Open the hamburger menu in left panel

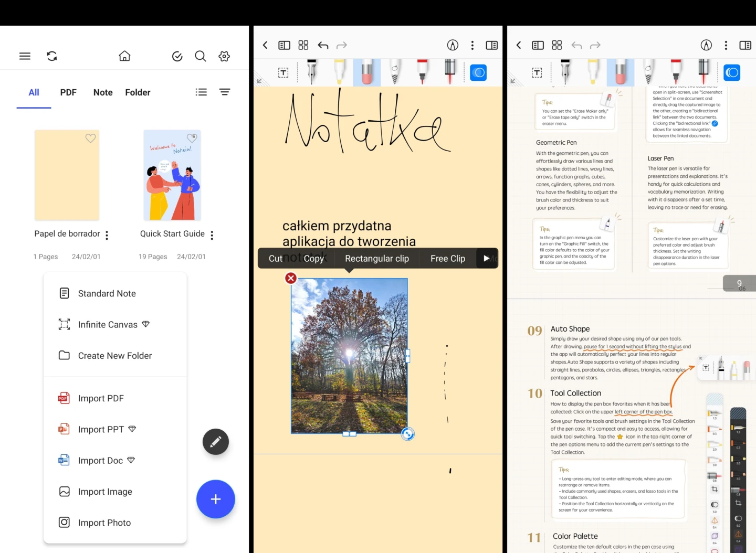(x=25, y=56)
